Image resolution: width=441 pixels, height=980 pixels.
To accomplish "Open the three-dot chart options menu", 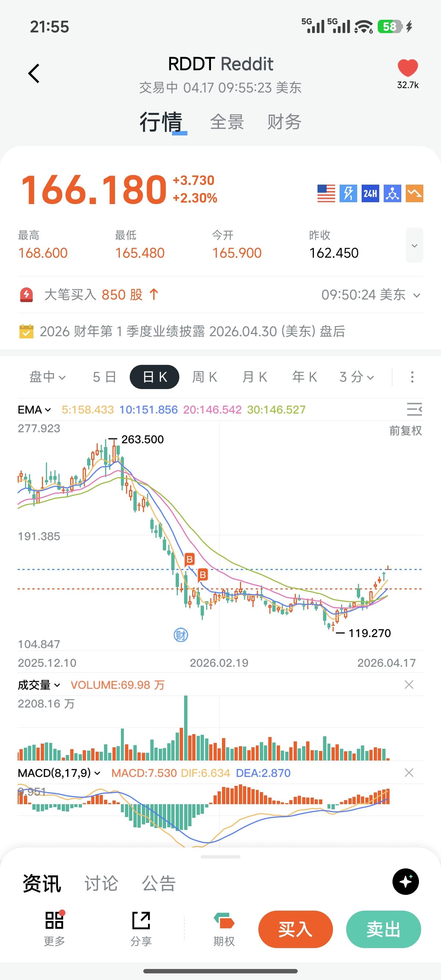I will click(412, 377).
